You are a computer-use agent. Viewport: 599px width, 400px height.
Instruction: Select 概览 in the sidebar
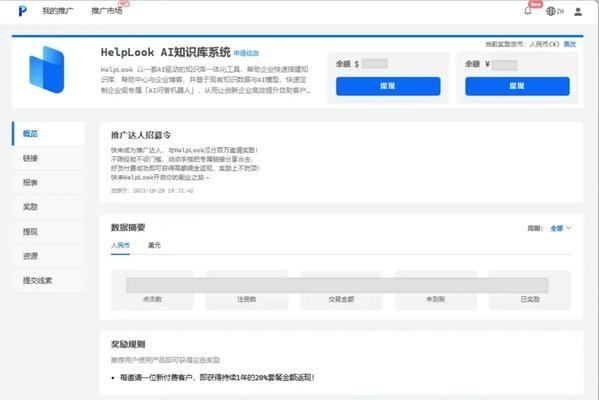click(x=48, y=133)
